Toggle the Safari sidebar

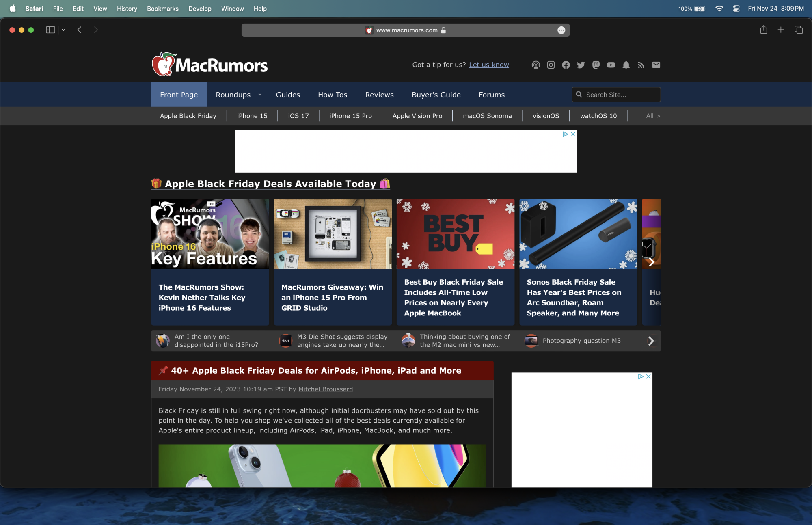coord(50,30)
